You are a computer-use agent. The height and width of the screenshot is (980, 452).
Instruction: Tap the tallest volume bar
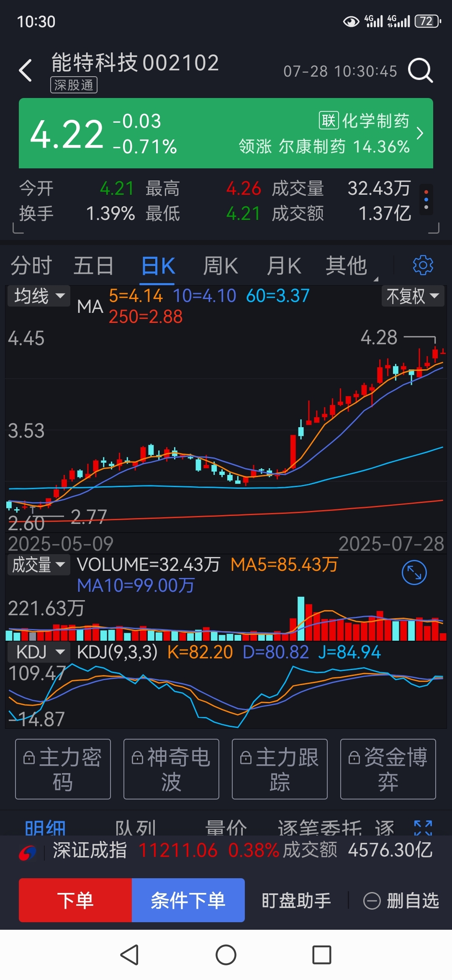click(300, 619)
